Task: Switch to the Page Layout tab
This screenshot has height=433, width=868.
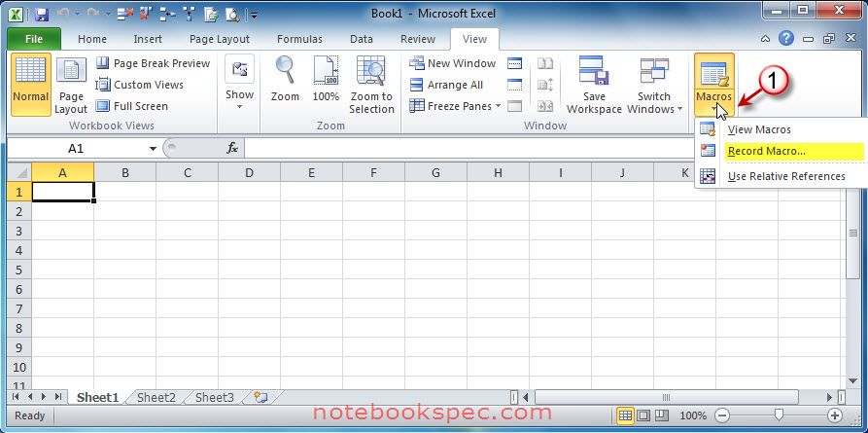Action: pos(220,39)
